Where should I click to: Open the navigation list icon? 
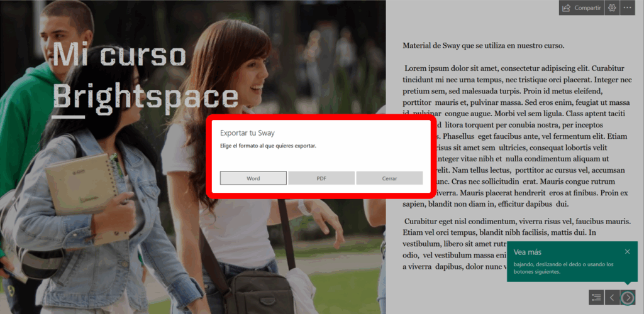point(596,297)
